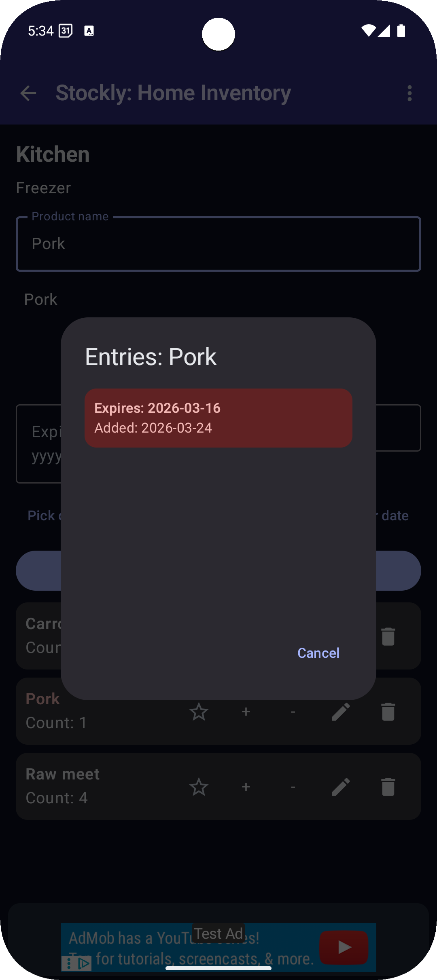Screen dimensions: 437x980
Task: Open the three-dot overflow menu
Action: (409, 93)
